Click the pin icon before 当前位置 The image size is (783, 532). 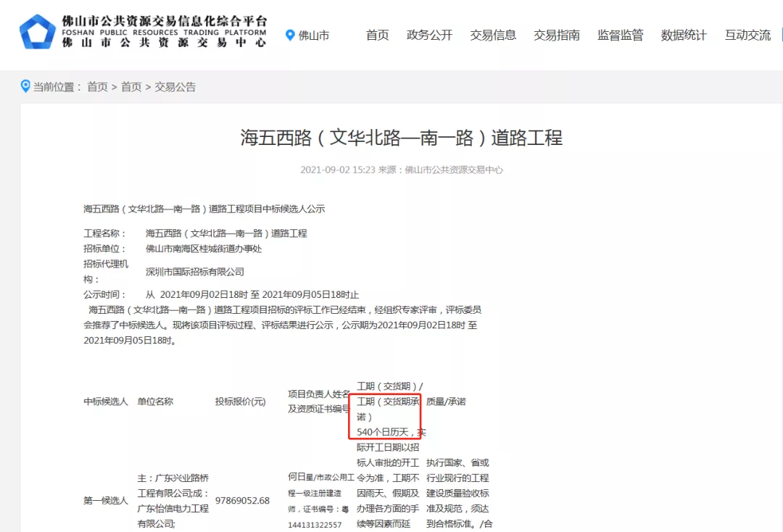tap(25, 87)
